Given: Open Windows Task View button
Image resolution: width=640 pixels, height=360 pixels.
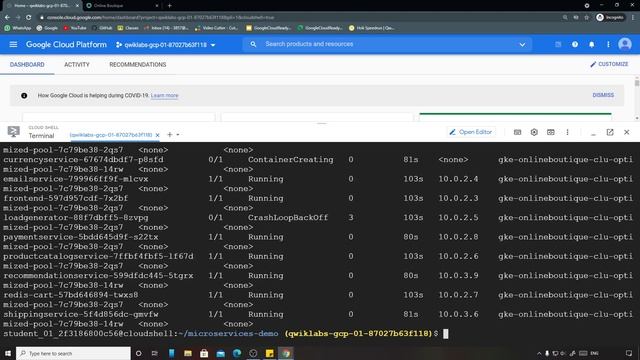Looking at the screenshot, I should pos(155,353).
